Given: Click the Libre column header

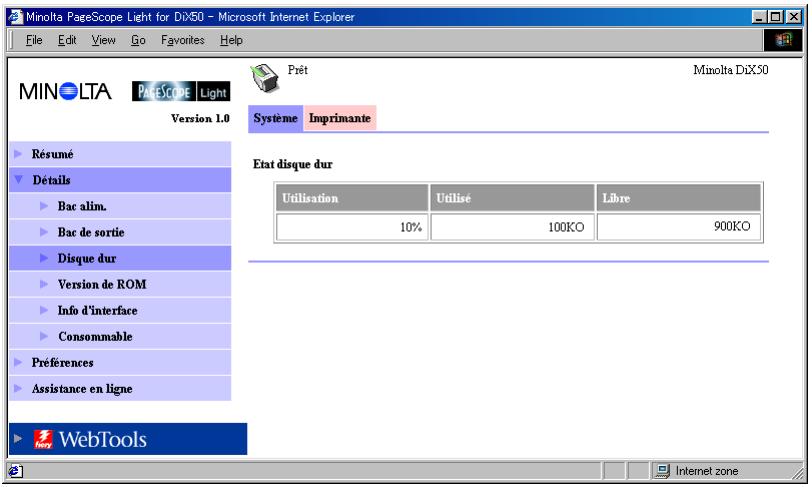Looking at the screenshot, I should pyautogui.click(x=679, y=198).
